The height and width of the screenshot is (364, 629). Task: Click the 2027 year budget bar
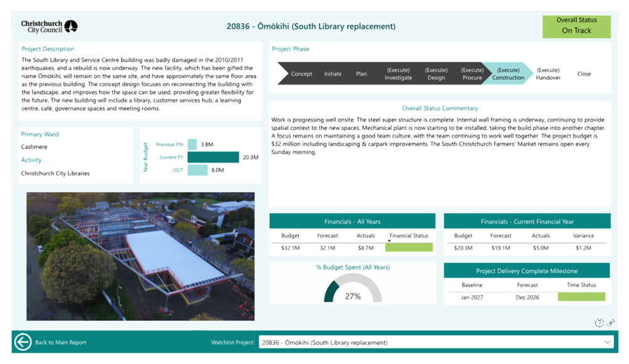point(198,170)
